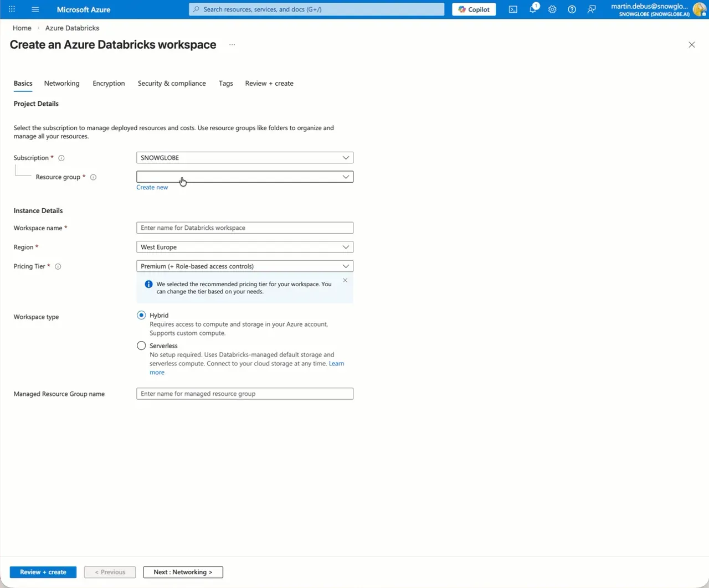The width and height of the screenshot is (709, 588).
Task: Close the Create Databricks workspace blade
Action: [691, 45]
